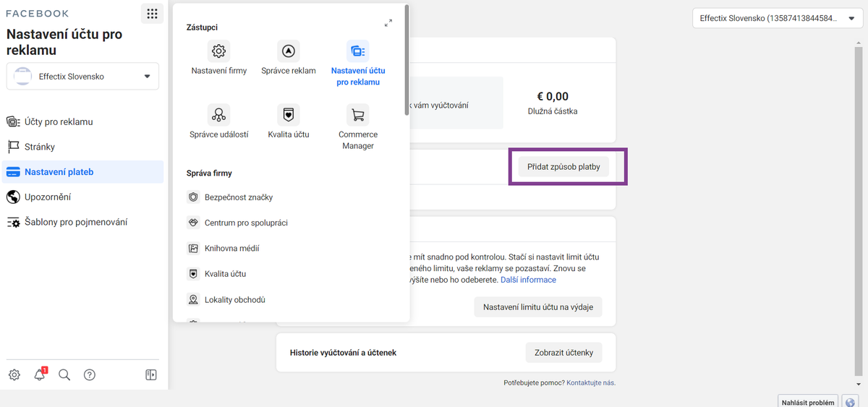The image size is (868, 407).
Task: Open notifications bell with badge
Action: [40, 374]
